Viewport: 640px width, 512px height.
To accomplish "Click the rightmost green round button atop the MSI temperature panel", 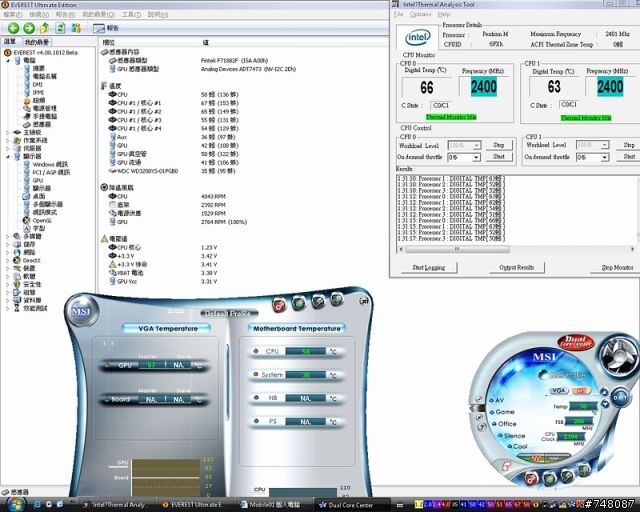I will (337, 300).
